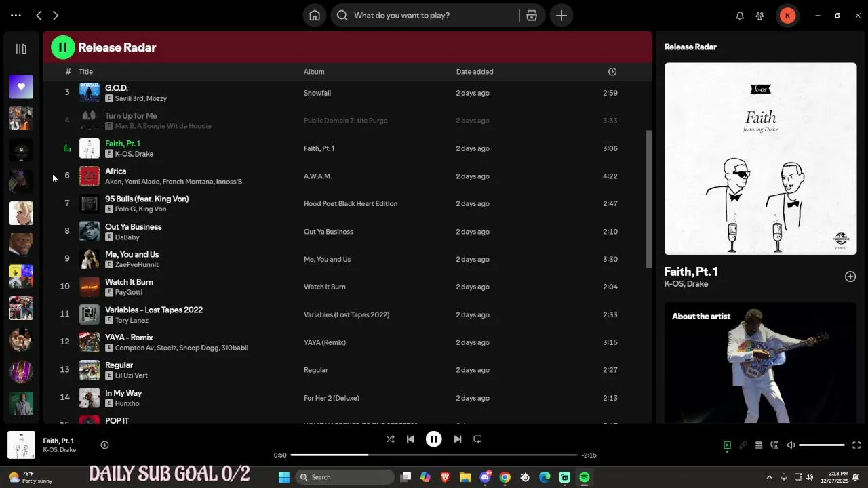The width and height of the screenshot is (868, 488).
Task: Open Windows Start menu
Action: pyautogui.click(x=284, y=477)
